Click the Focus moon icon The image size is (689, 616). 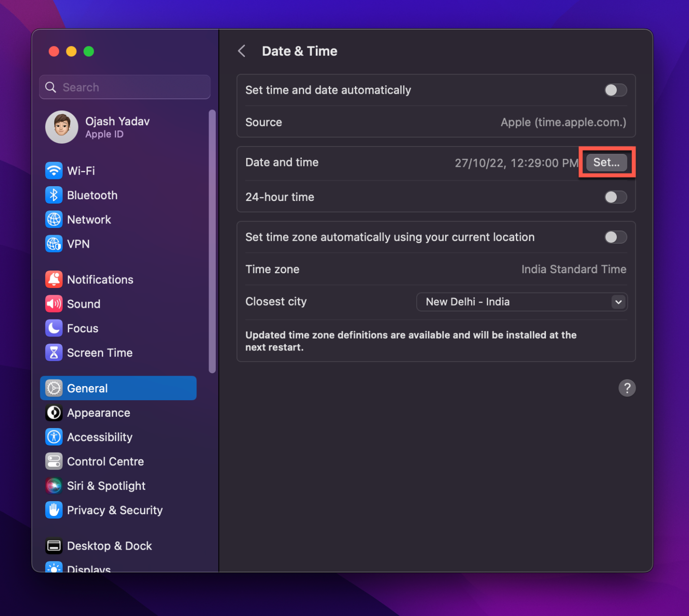click(x=54, y=328)
